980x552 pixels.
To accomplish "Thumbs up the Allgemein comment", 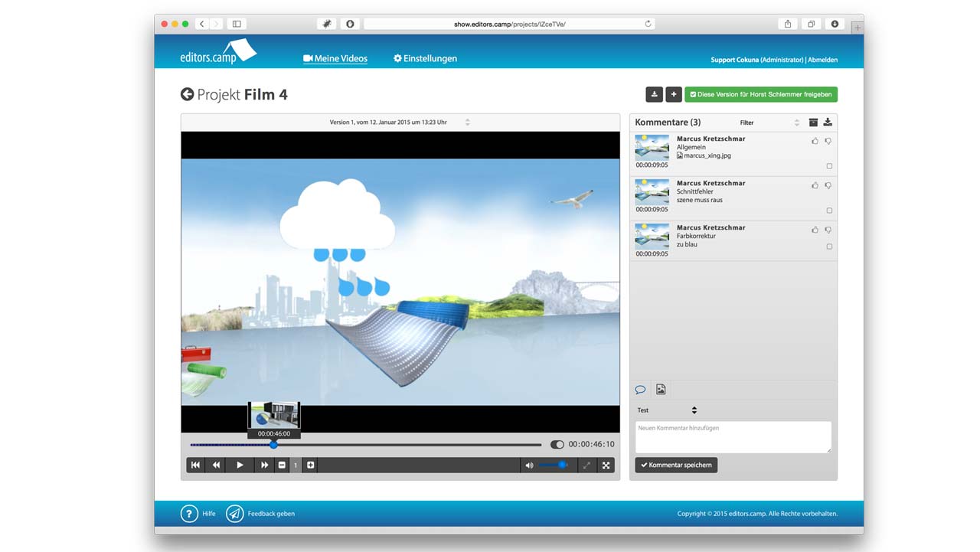I will (x=815, y=141).
